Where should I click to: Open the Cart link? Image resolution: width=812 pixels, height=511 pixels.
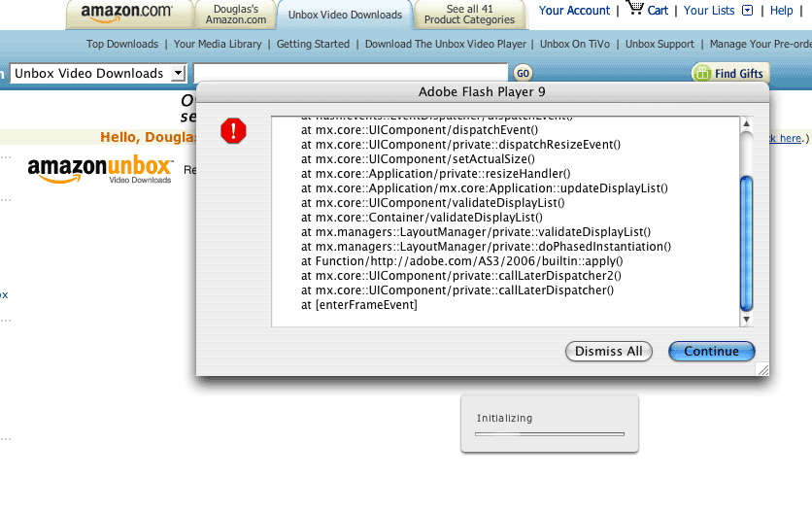[658, 11]
